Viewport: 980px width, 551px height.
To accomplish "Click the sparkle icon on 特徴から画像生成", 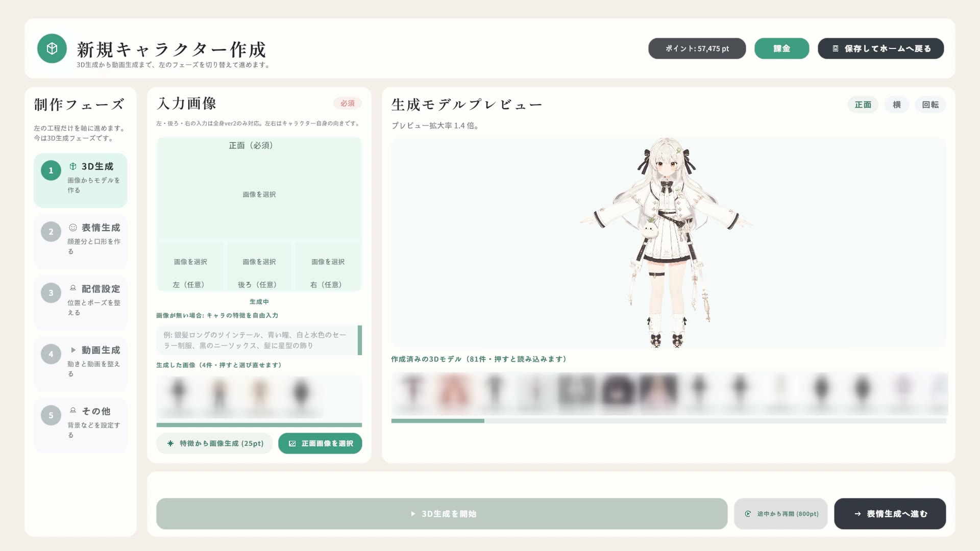I will [170, 443].
